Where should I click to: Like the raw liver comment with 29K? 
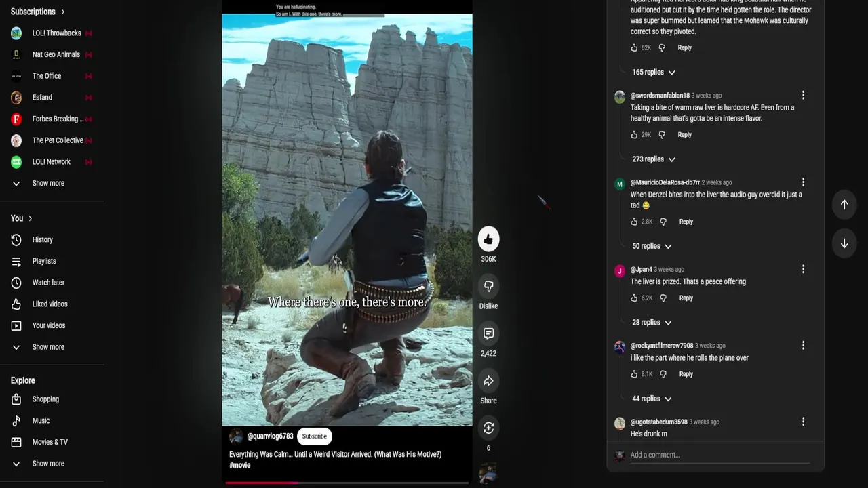click(x=634, y=134)
